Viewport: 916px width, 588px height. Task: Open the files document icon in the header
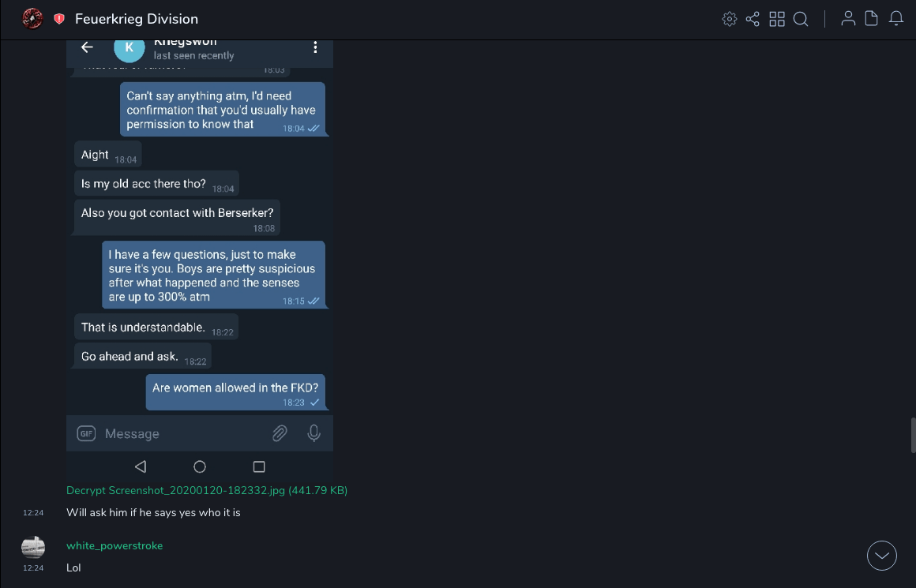pyautogui.click(x=872, y=19)
